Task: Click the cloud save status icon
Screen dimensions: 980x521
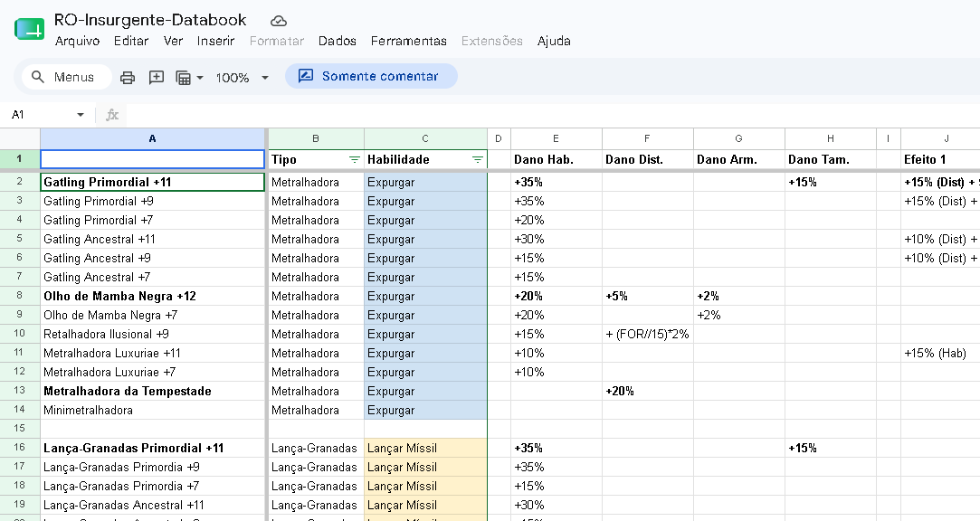Action: 278,21
